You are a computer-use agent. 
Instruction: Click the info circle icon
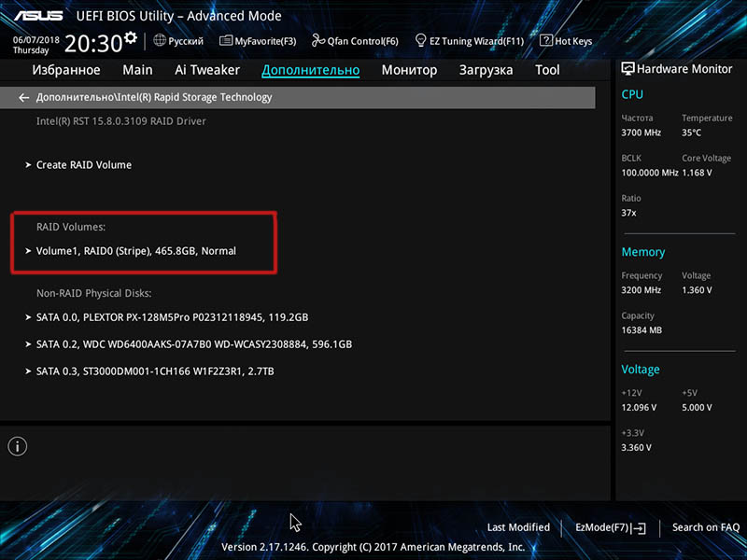tap(18, 446)
